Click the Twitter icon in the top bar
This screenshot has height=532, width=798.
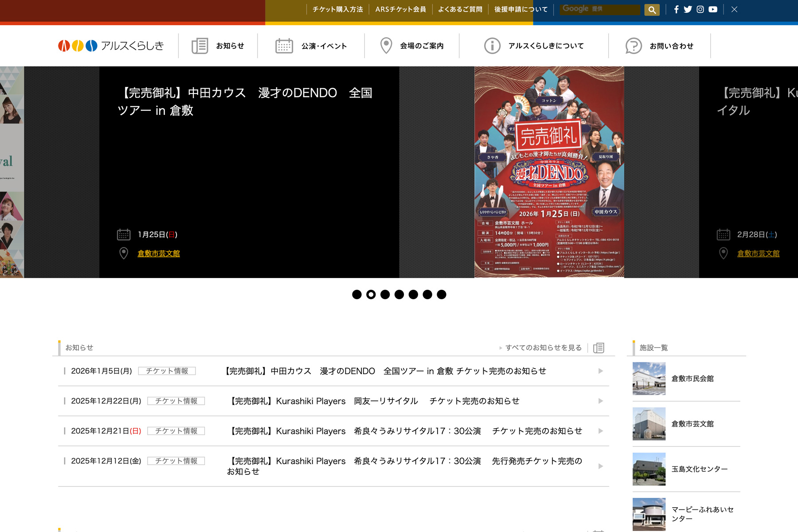[x=688, y=9]
